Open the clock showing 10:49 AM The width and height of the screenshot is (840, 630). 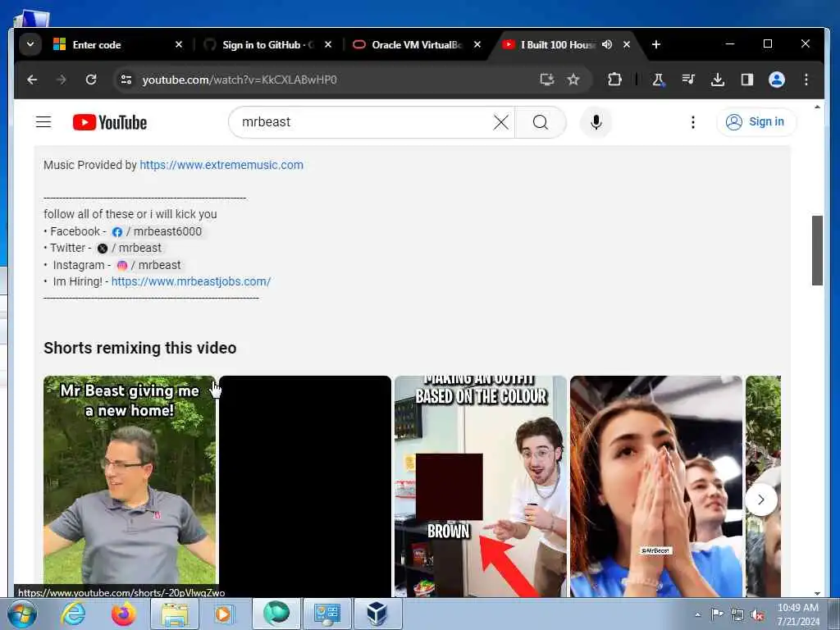(797, 614)
